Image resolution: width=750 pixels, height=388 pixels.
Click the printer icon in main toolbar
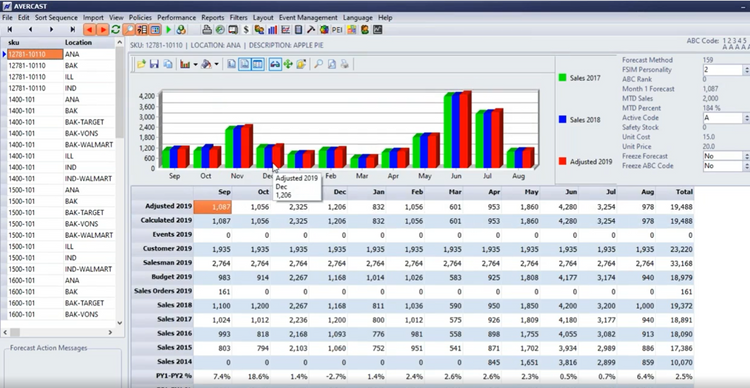207,30
